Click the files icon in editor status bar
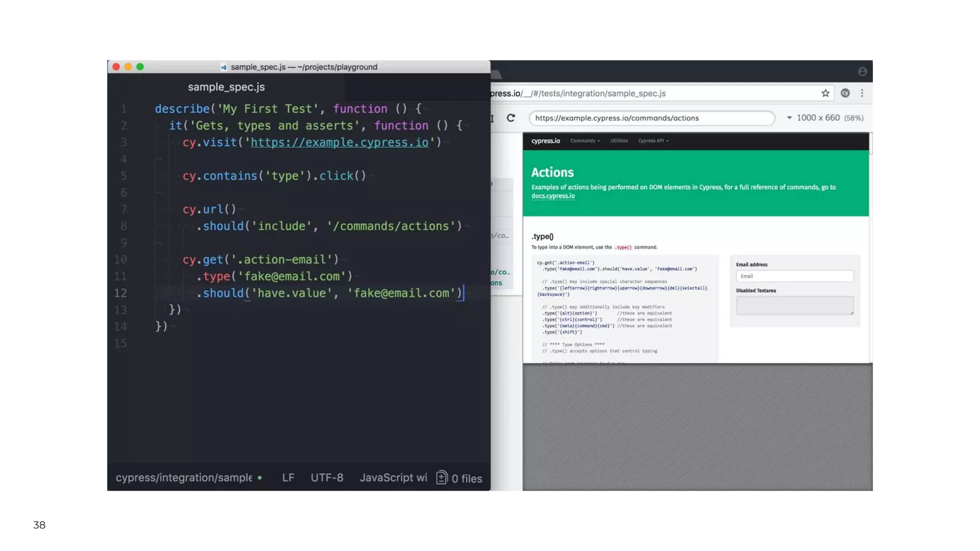 (441, 477)
